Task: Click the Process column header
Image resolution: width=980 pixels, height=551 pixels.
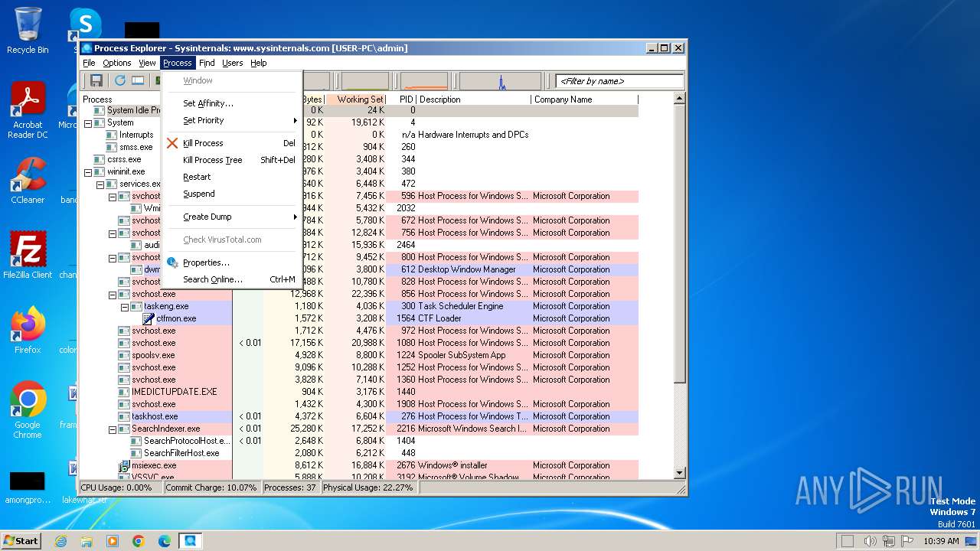Action: coord(121,99)
